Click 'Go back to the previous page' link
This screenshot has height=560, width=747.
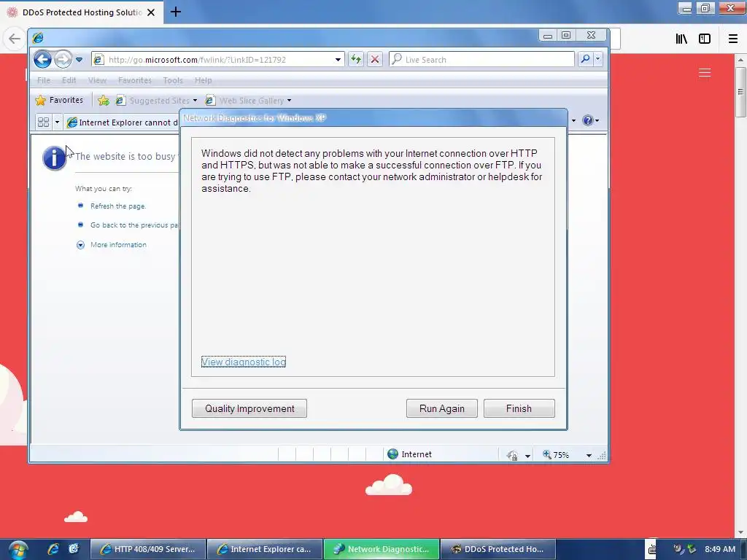(134, 225)
